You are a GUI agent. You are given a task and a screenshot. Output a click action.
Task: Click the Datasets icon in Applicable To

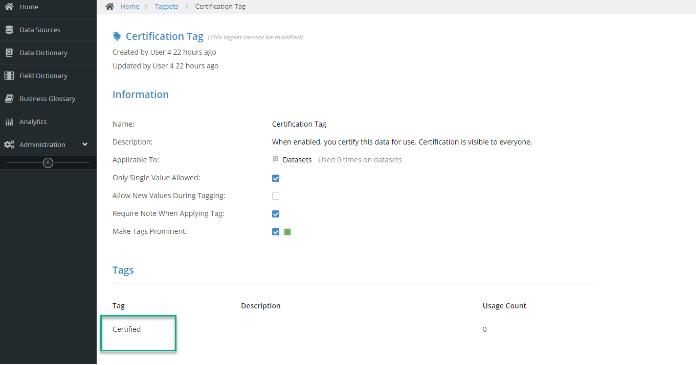275,159
